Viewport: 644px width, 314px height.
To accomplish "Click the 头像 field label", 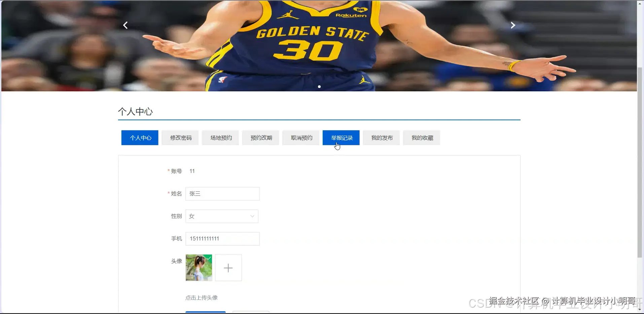I will tap(176, 261).
